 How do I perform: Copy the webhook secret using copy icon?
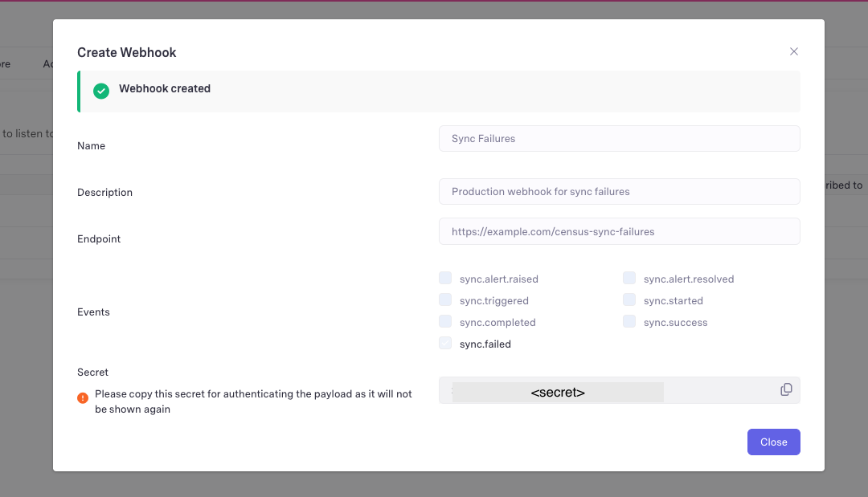(x=786, y=389)
